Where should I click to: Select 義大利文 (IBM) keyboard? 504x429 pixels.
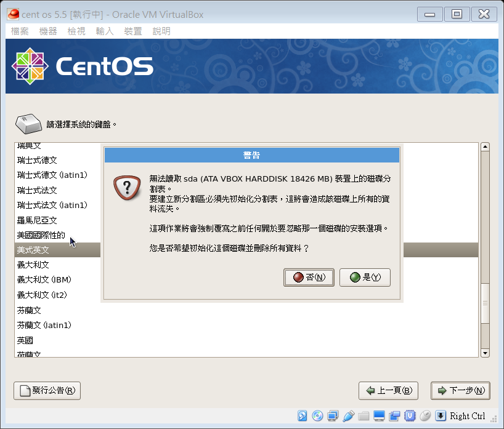pos(44,279)
